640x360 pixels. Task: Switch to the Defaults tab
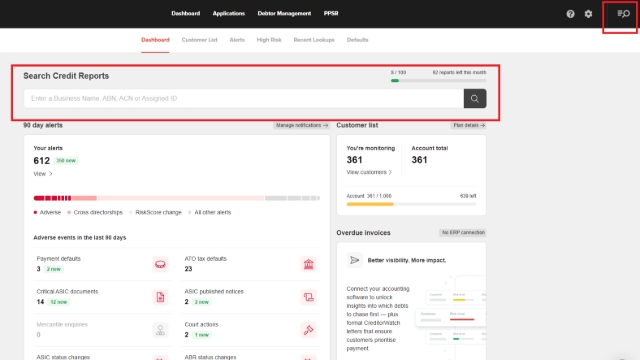pyautogui.click(x=358, y=40)
